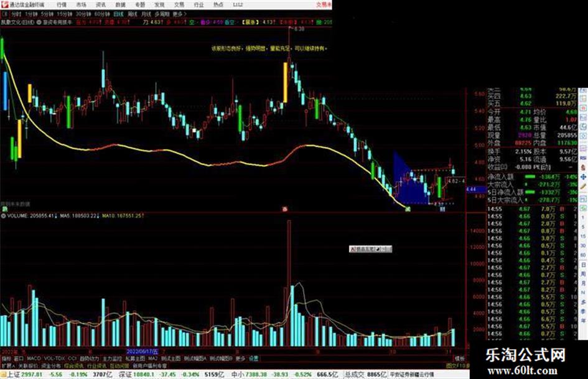Select 多 multi-period option in right toolbar

pos(583,302)
